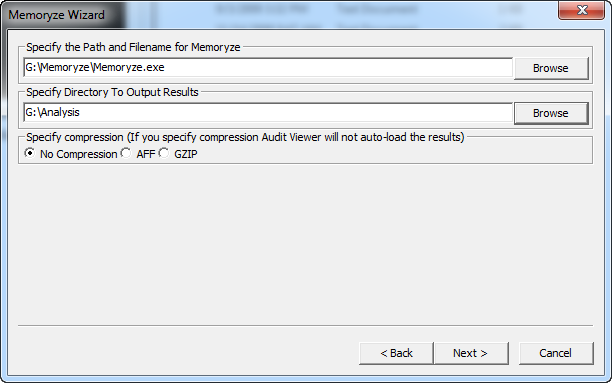This screenshot has height=383, width=612.
Task: Click the G:\Analysis text
Action: click(x=53, y=112)
